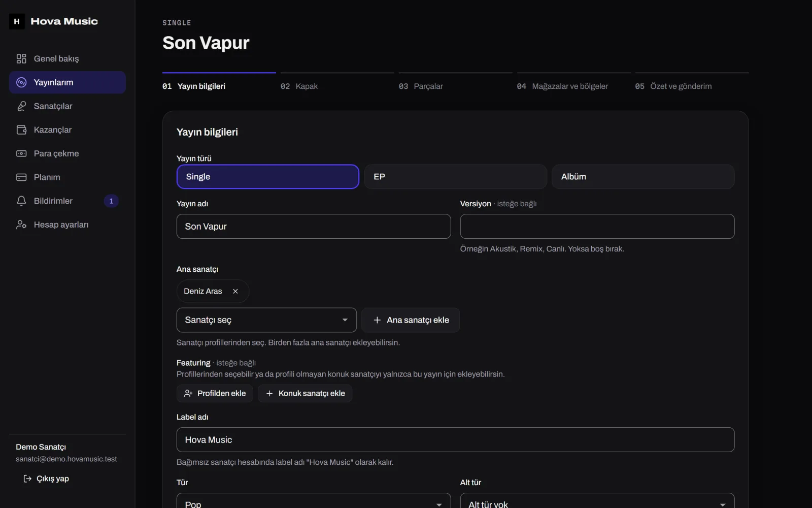Click the Planım card icon
This screenshot has width=812, height=508.
pos(21,177)
